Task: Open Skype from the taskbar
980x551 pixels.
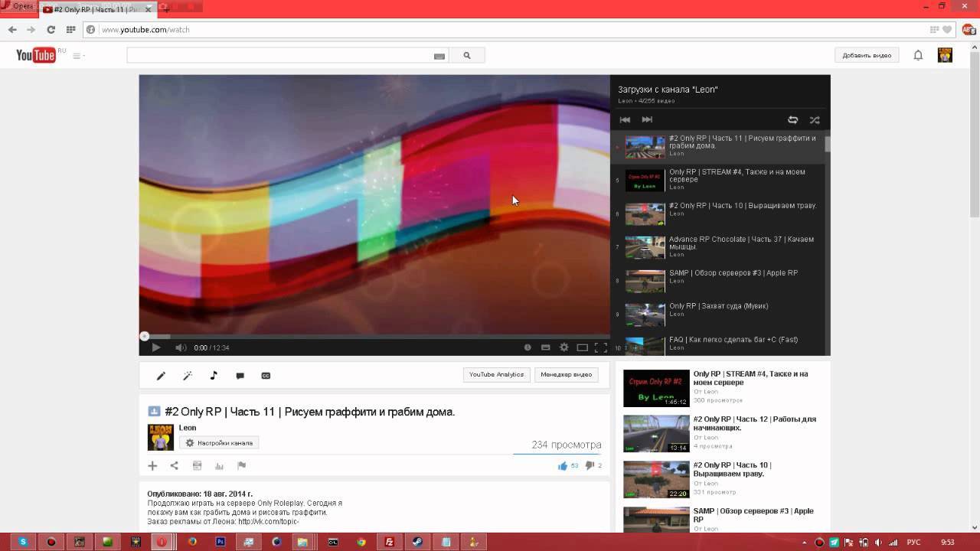Action: coord(23,542)
